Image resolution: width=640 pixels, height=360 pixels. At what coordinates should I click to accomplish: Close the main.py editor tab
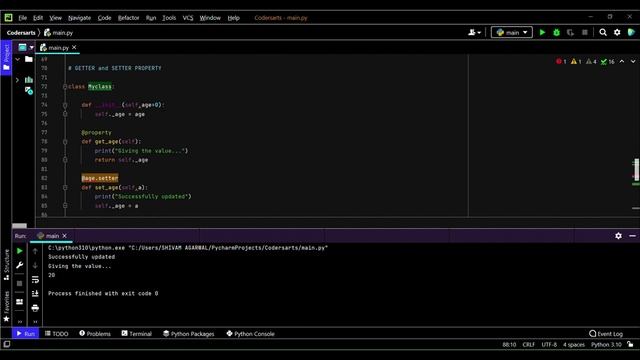[74, 47]
